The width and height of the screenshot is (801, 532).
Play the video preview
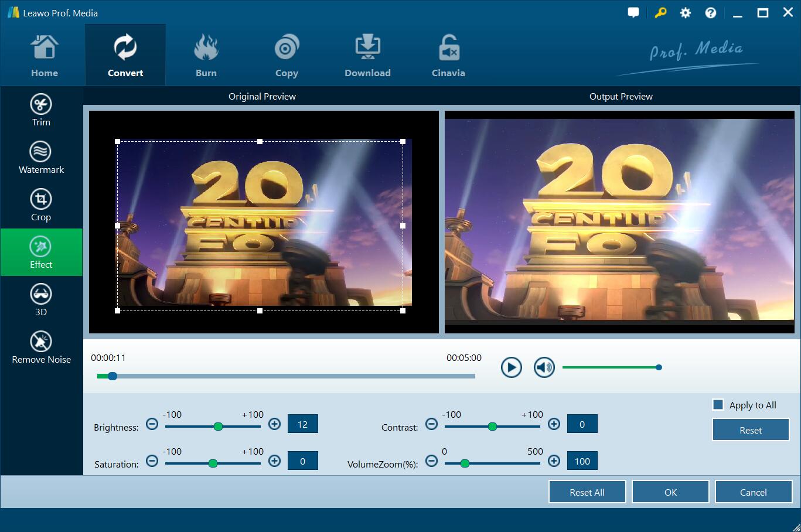coord(511,367)
